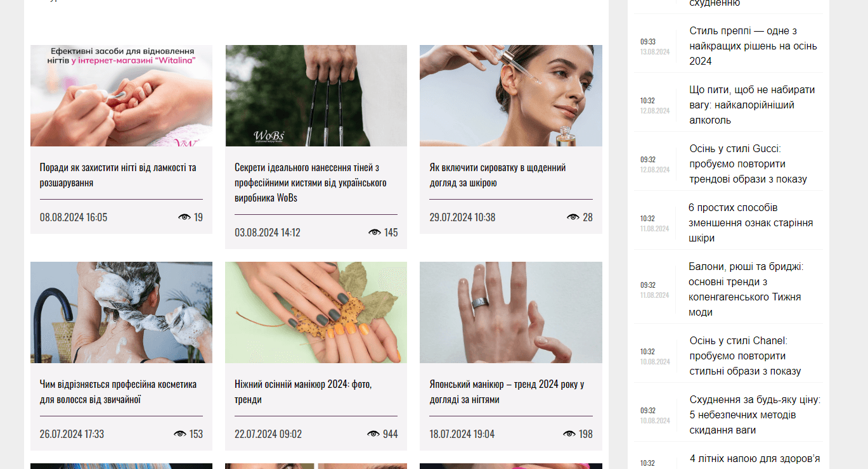
Task: Open 'Японський манікюр – тренд 2024' title
Action: click(507, 392)
